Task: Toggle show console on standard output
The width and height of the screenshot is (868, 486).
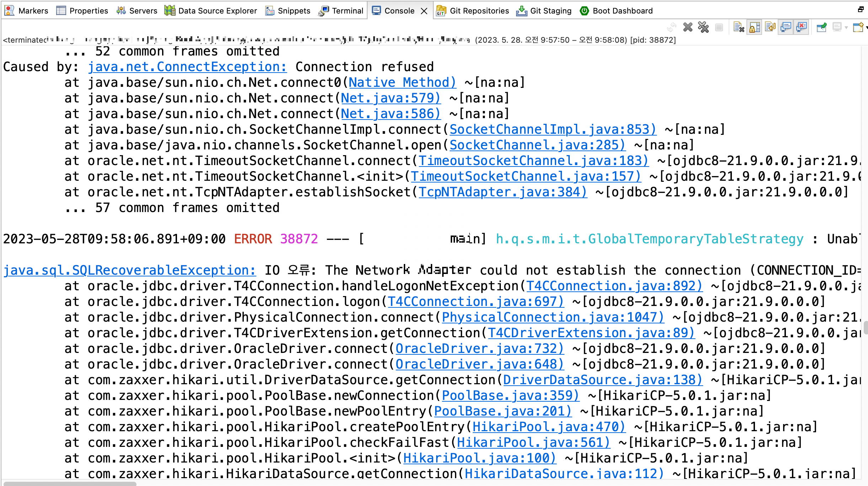Action: (x=786, y=27)
